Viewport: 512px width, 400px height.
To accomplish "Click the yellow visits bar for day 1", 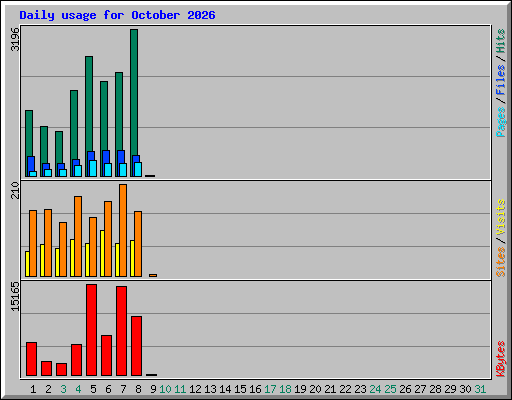I will (x=27, y=264).
